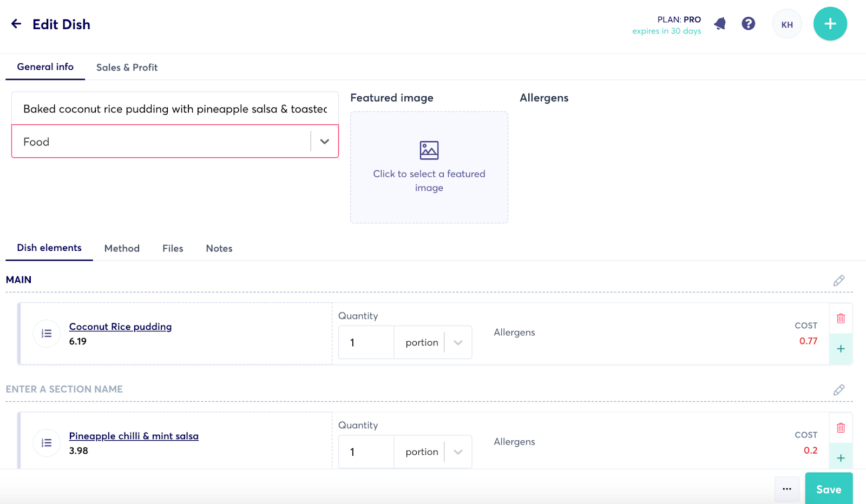
Task: Click the Pineapple chilli salsa recipe list icon
Action: pos(47,443)
